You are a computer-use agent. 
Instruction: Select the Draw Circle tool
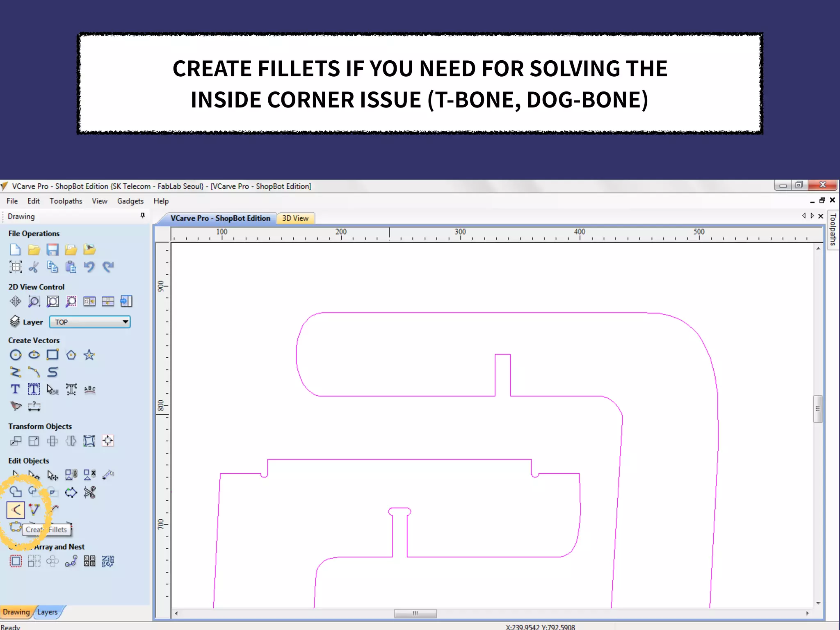(16, 355)
